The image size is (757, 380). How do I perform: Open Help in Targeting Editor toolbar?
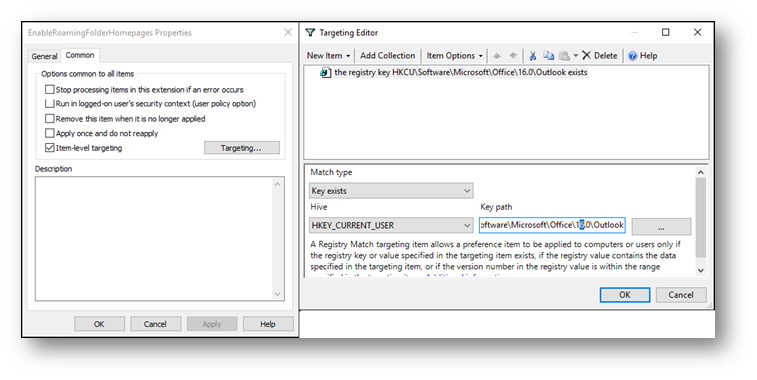[643, 56]
